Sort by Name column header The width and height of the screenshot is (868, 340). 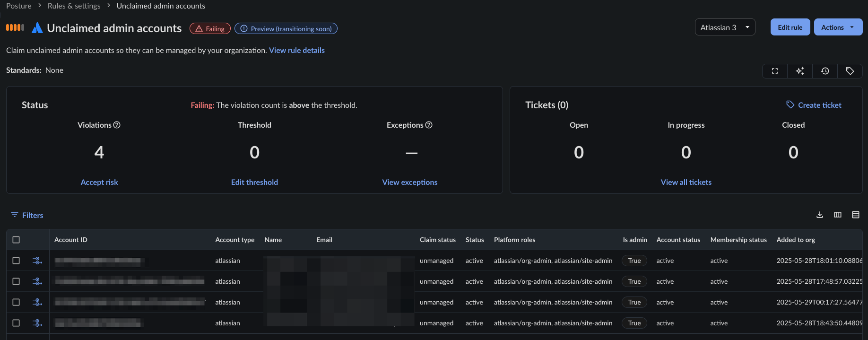(x=273, y=240)
